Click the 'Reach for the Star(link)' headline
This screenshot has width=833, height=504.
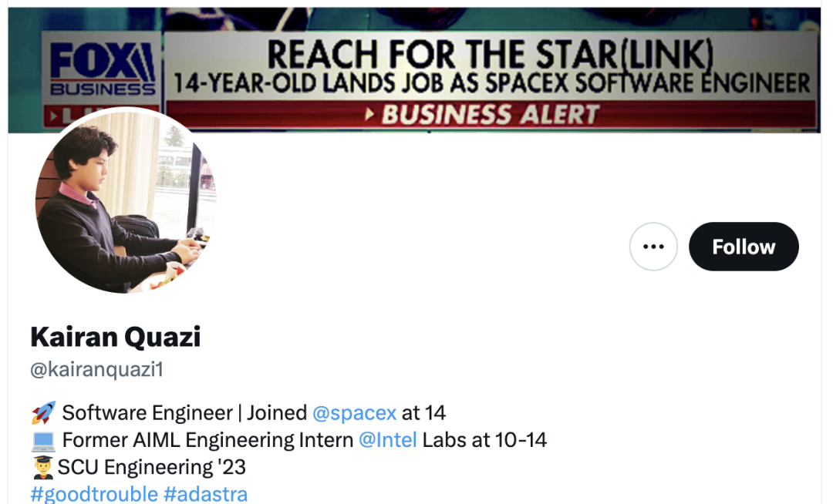coord(490,54)
